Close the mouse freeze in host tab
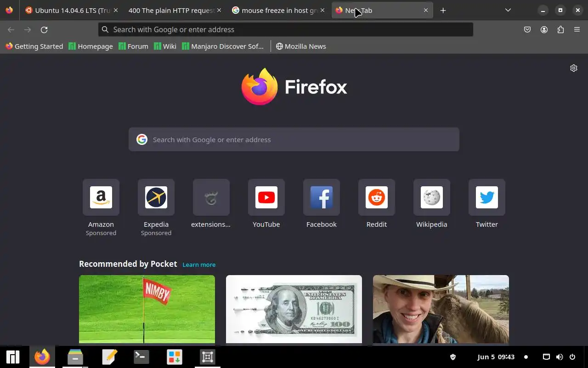The width and height of the screenshot is (588, 368). pyautogui.click(x=322, y=10)
